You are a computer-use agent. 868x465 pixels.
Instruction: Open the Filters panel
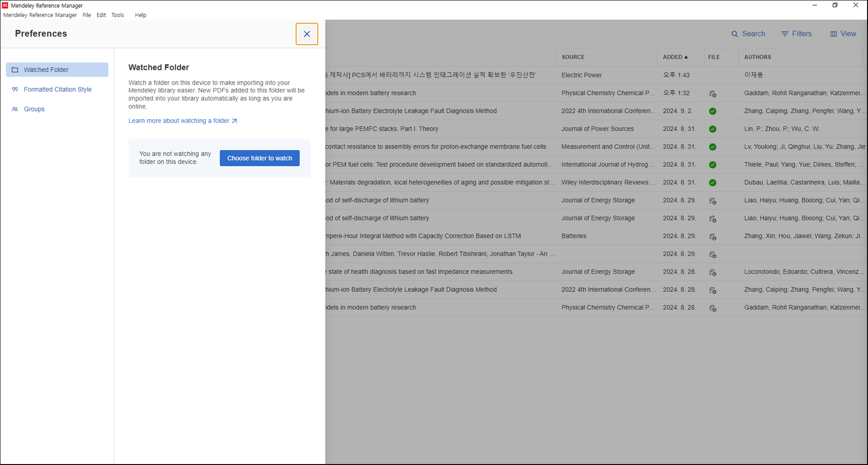pyautogui.click(x=797, y=34)
